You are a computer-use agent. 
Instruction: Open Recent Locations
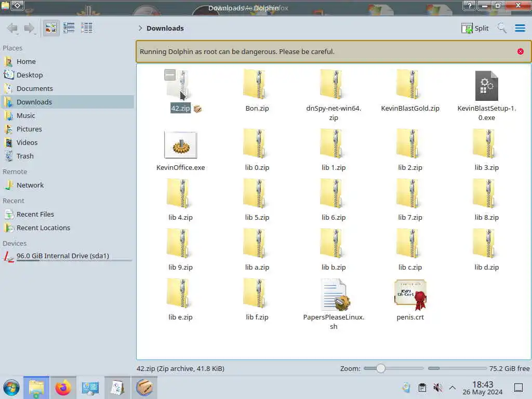67,228
